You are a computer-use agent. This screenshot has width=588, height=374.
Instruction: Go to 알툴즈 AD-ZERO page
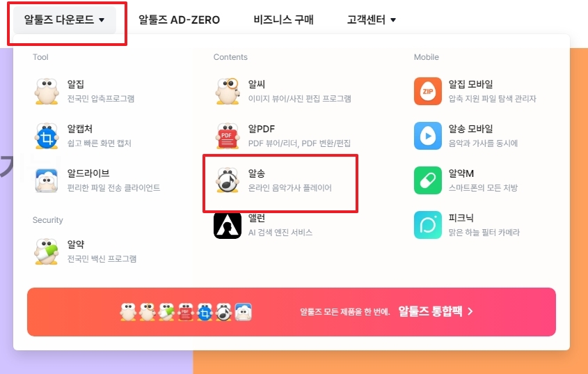(180, 20)
